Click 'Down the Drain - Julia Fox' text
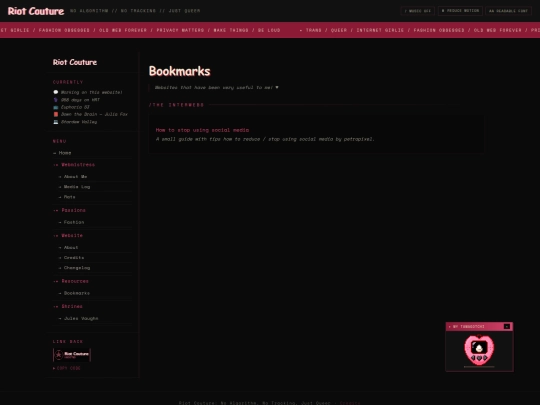 point(94,114)
